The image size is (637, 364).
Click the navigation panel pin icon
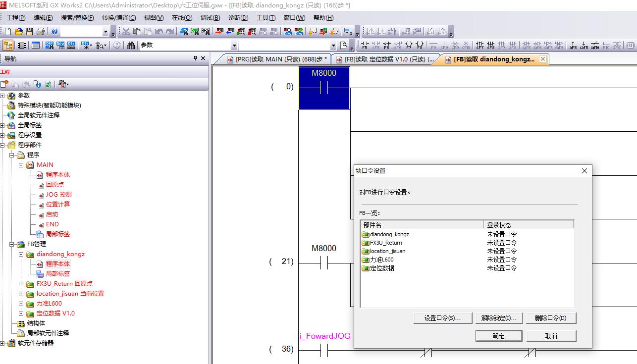(195, 58)
